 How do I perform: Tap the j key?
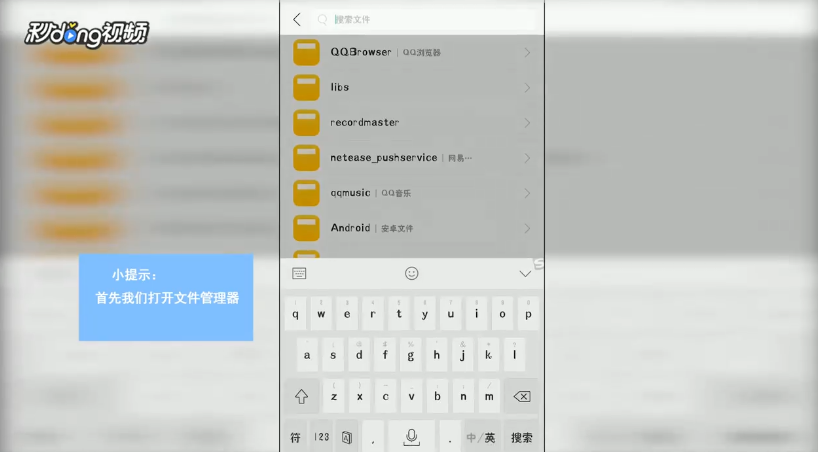point(463,355)
